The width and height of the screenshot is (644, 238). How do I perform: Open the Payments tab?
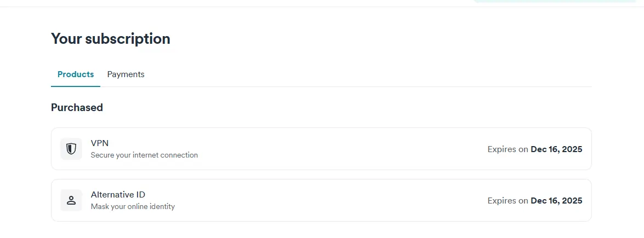click(x=126, y=74)
